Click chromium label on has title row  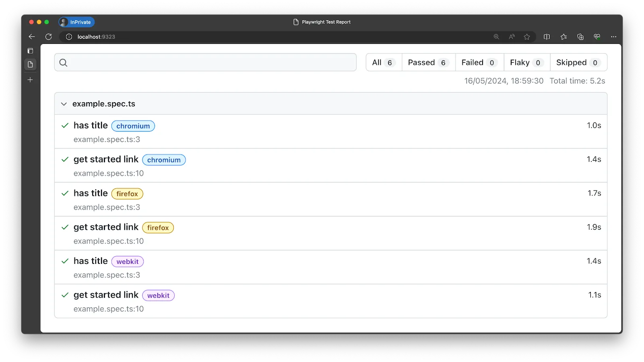pyautogui.click(x=133, y=126)
